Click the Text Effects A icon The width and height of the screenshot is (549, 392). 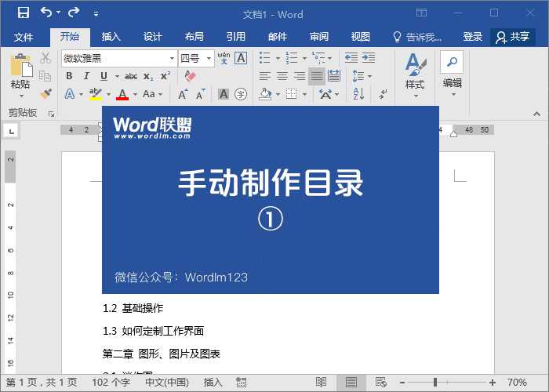pyautogui.click(x=70, y=94)
